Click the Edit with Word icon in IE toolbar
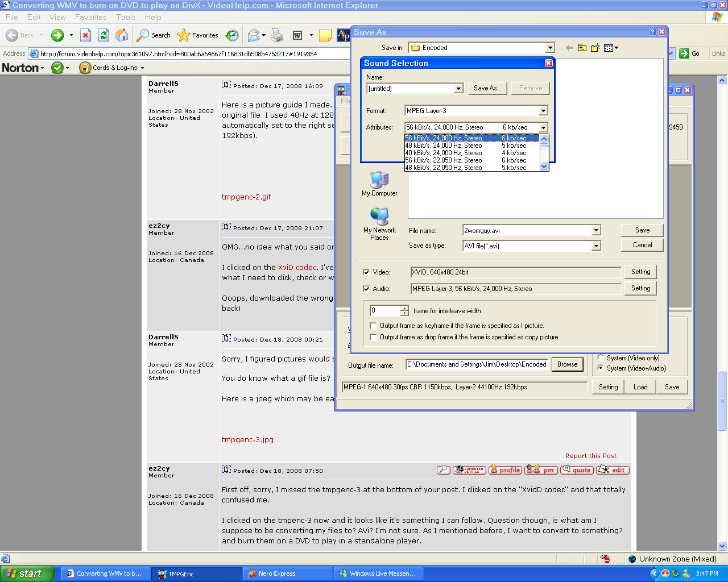This screenshot has height=582, width=728. [x=297, y=35]
